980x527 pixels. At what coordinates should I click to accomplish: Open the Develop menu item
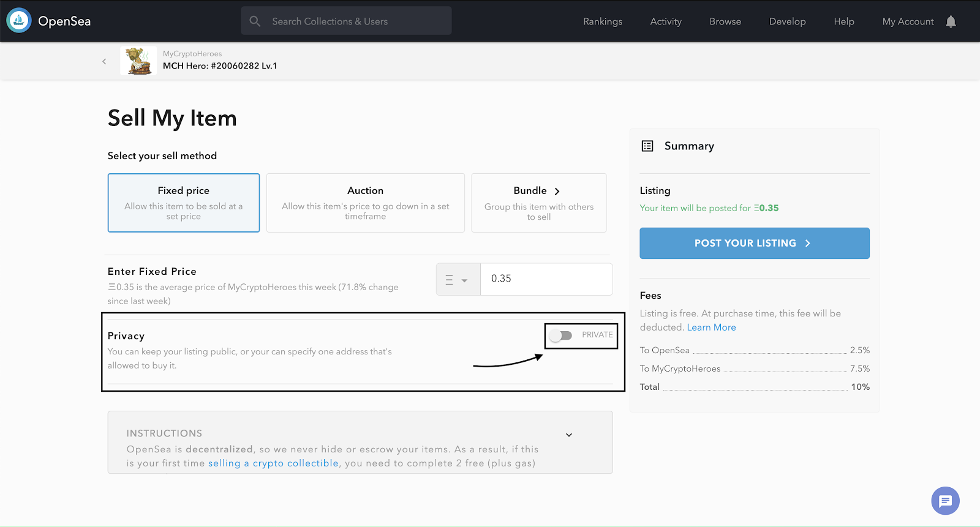(x=788, y=21)
